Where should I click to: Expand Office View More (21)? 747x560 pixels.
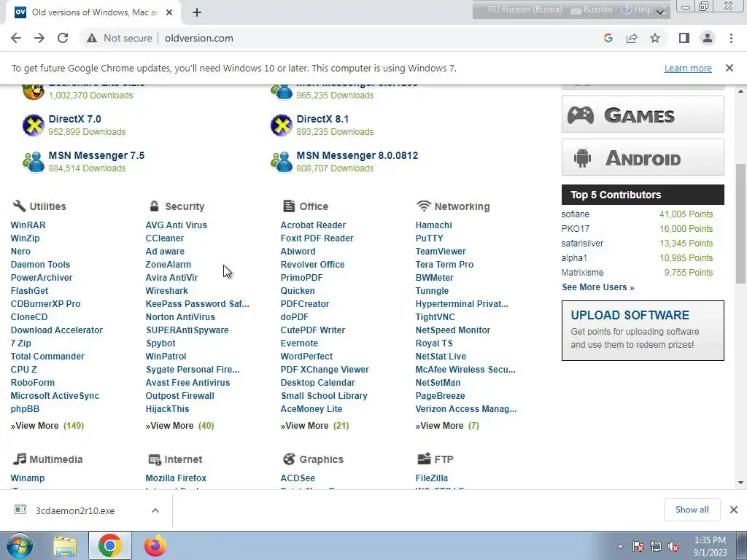(314, 426)
